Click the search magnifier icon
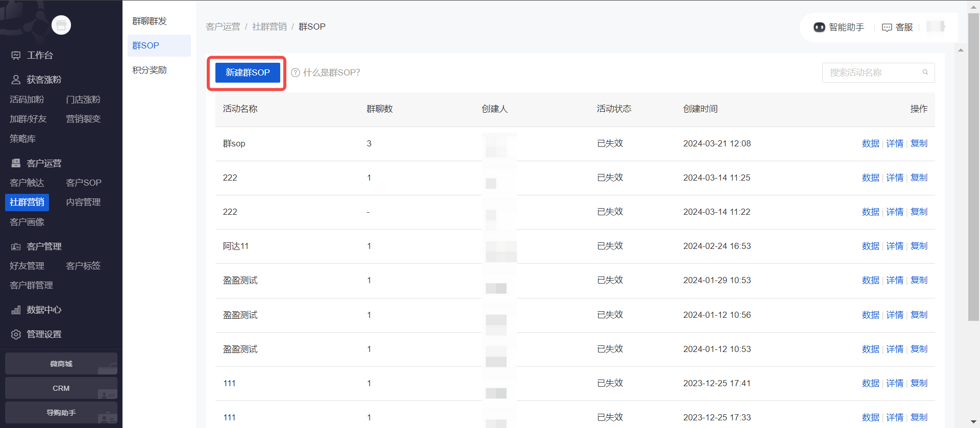Image resolution: width=980 pixels, height=428 pixels. click(x=925, y=72)
